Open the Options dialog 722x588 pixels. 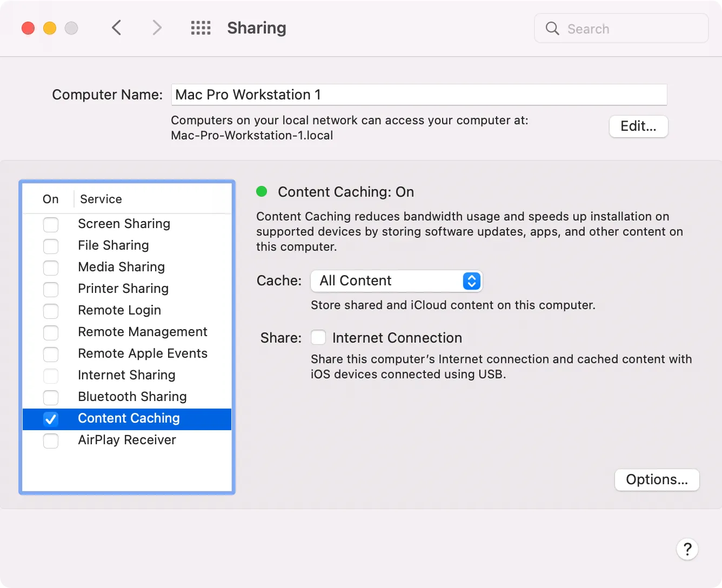pyautogui.click(x=657, y=479)
